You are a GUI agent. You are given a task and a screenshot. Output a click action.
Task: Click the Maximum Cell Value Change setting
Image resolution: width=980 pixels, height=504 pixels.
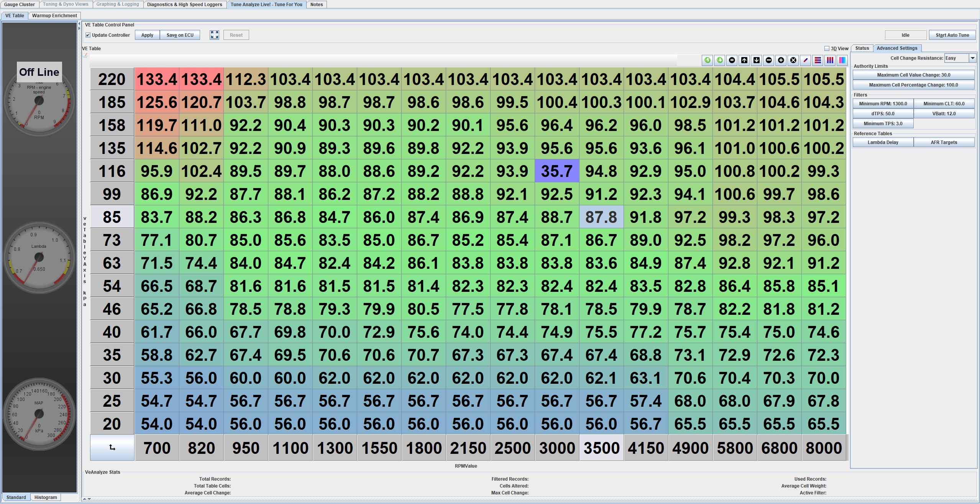(x=913, y=75)
